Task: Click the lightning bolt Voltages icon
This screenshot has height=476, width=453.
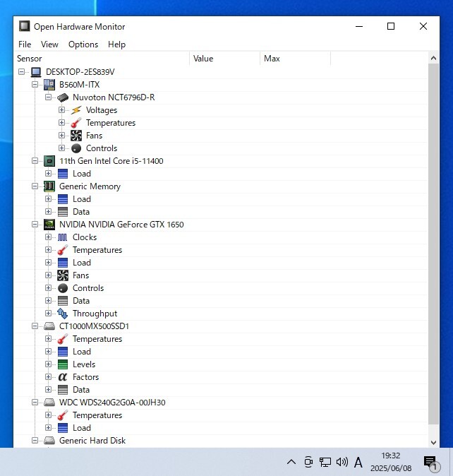Action: (76, 110)
